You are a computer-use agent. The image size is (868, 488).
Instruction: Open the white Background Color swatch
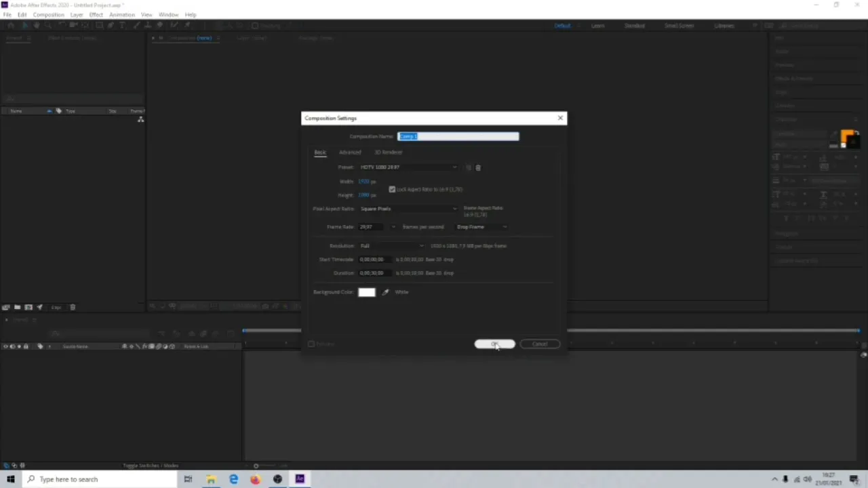tap(367, 292)
